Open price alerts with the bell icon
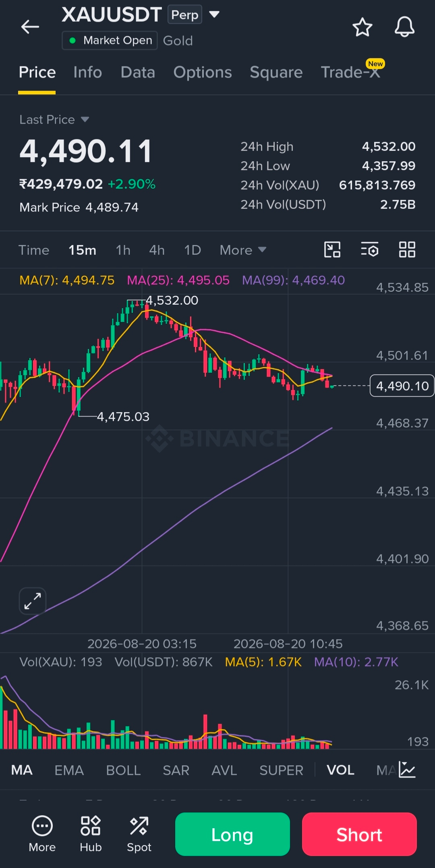 click(404, 27)
